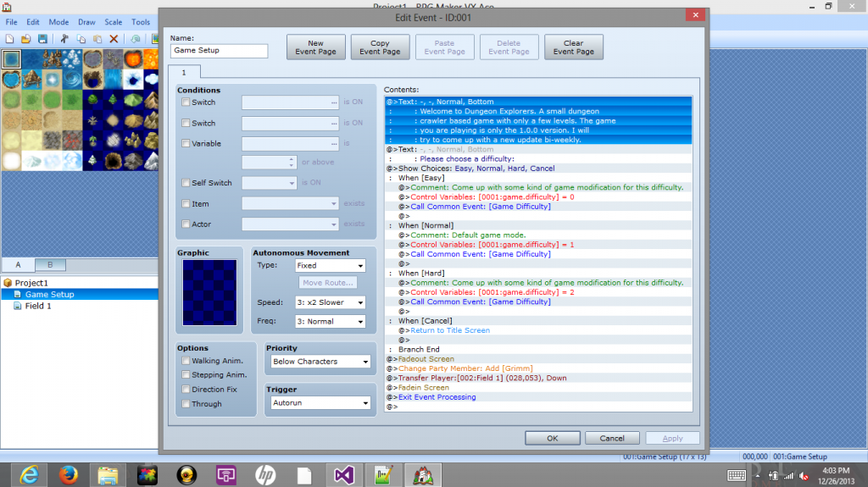Open the Trigger dropdown showing Autorun

pos(320,404)
